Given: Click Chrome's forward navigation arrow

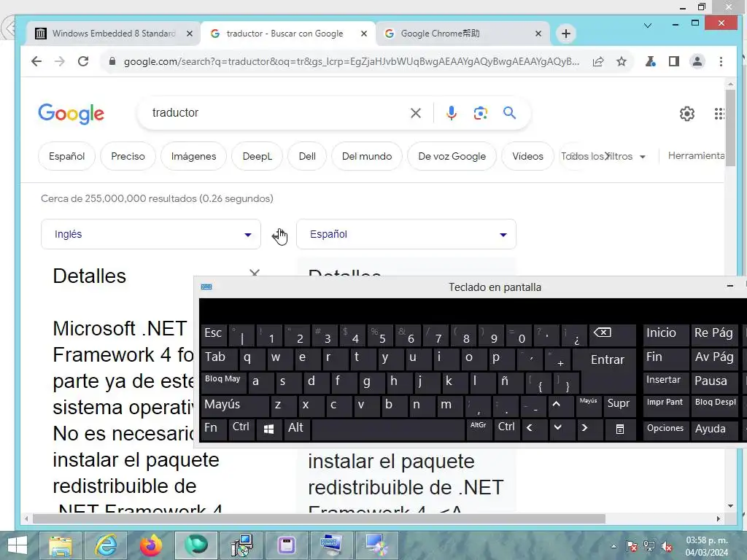Looking at the screenshot, I should pos(60,61).
